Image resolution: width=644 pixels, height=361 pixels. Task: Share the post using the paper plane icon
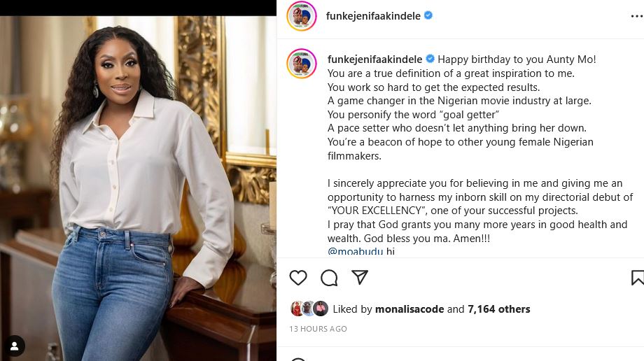point(360,278)
